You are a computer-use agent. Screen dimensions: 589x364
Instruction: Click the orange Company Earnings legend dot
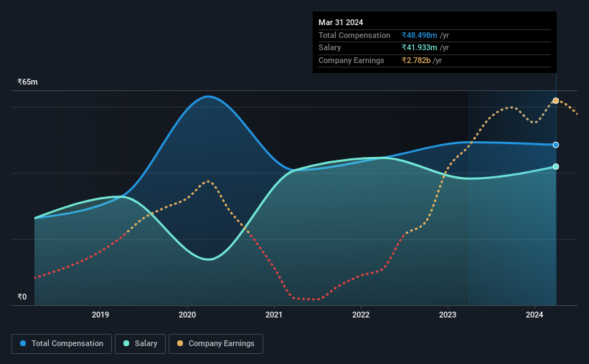(180, 343)
